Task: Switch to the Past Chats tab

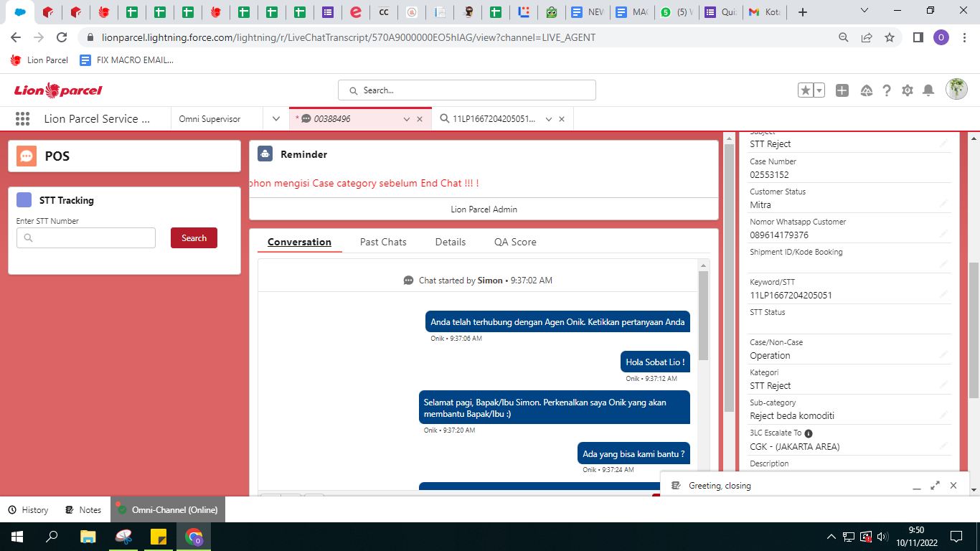Action: click(383, 242)
